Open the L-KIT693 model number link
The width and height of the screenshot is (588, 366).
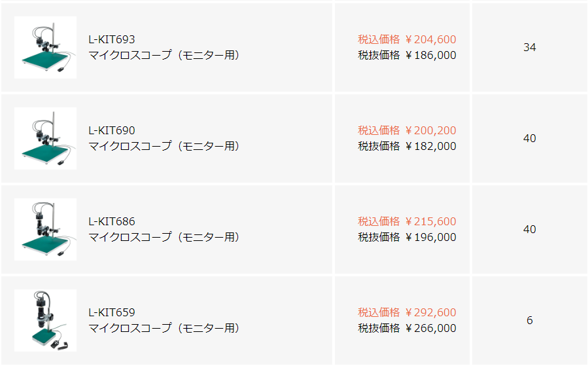click(x=112, y=39)
